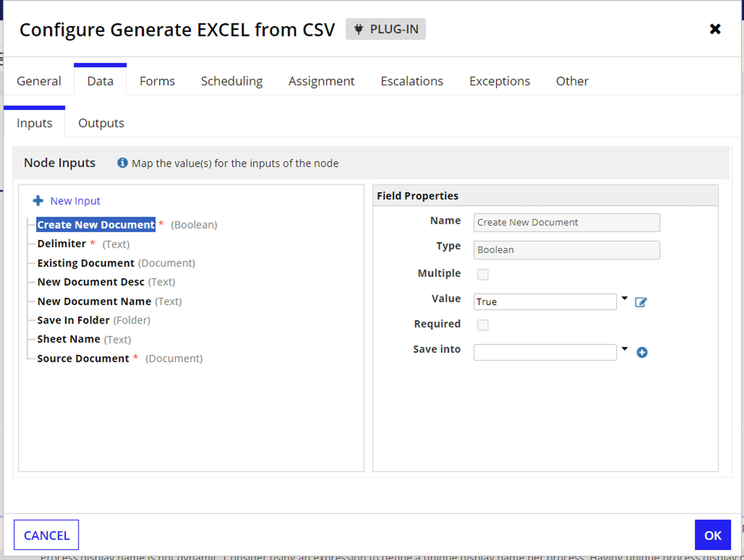This screenshot has width=744, height=560.
Task: Click the blue plus icon beside Save into
Action: pyautogui.click(x=642, y=352)
